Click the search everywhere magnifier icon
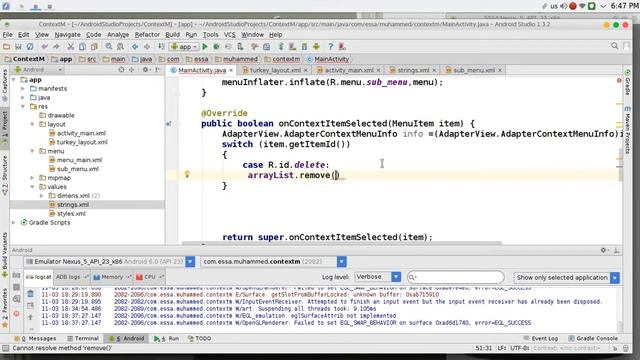The width and height of the screenshot is (640, 360). tap(615, 46)
